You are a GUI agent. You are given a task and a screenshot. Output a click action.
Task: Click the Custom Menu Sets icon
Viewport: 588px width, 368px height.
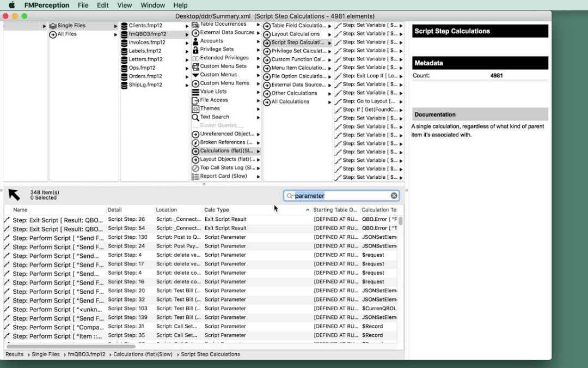(195, 67)
